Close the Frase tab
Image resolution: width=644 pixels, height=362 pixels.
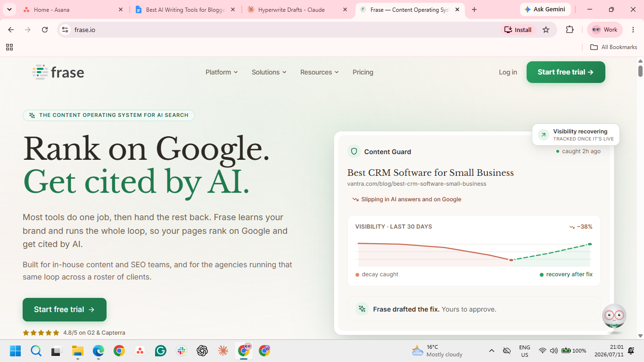coord(457,9)
